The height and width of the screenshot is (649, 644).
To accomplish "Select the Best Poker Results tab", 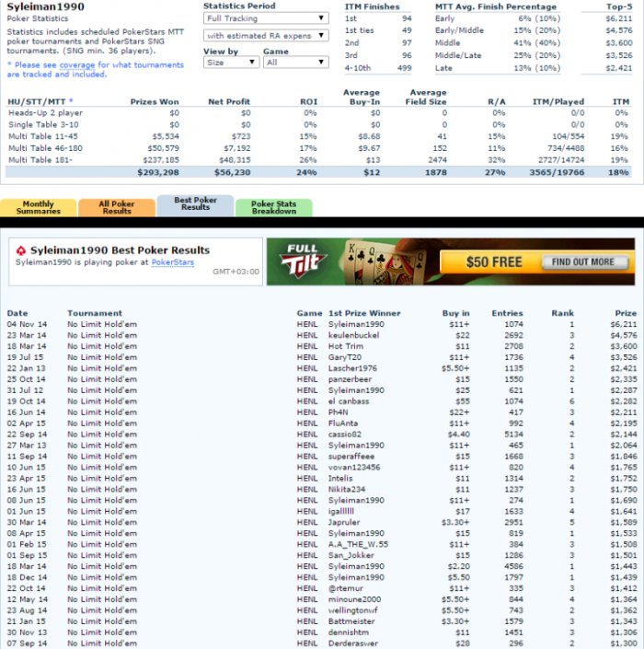I will coord(195,205).
